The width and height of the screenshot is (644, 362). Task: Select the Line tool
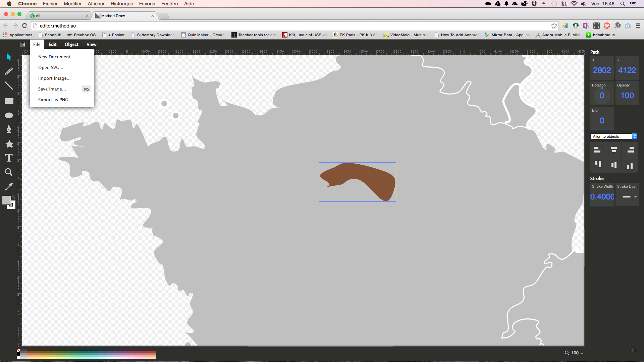click(x=9, y=86)
